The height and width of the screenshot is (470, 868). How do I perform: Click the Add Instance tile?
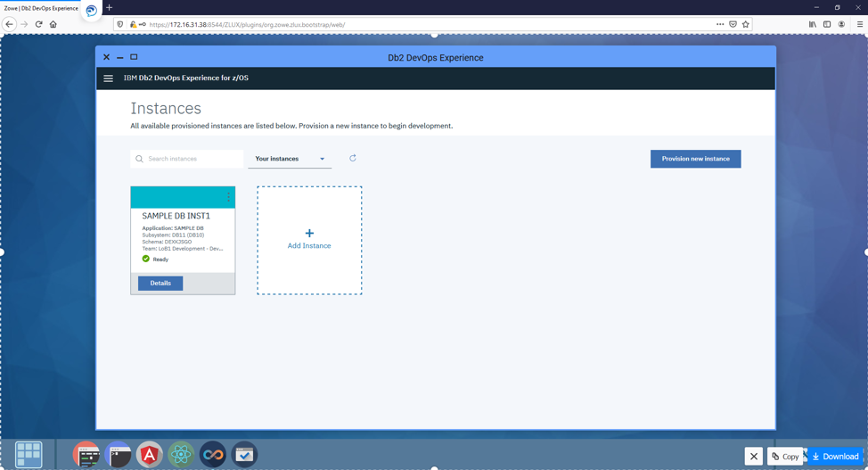pos(309,241)
